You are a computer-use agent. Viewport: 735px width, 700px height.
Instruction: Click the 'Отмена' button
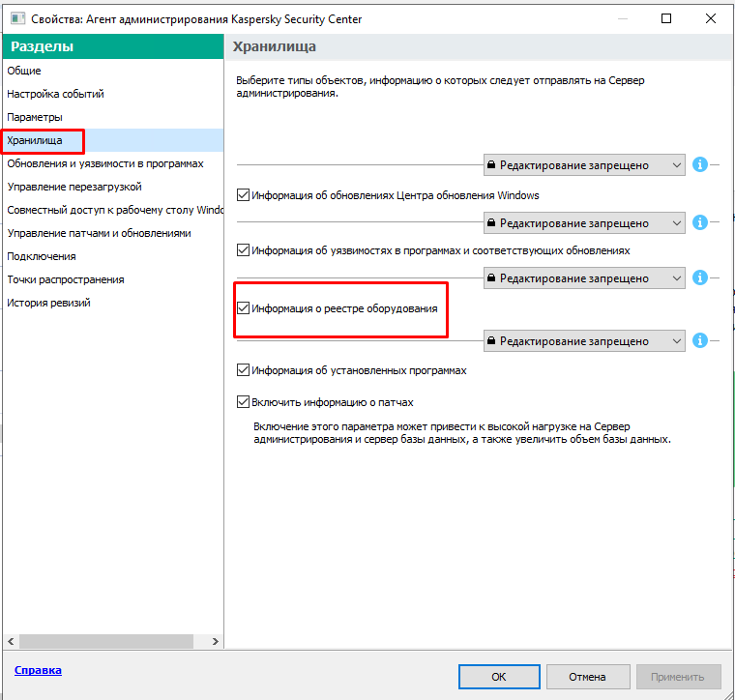(x=587, y=677)
